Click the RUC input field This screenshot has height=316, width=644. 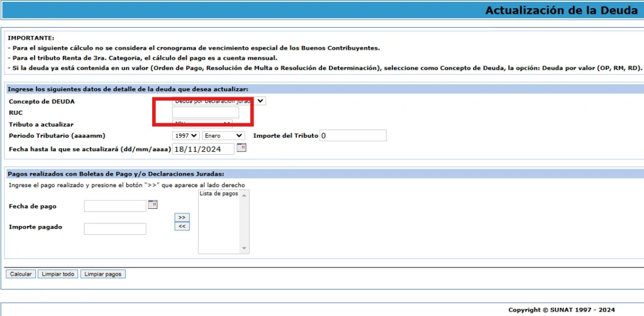coord(206,113)
